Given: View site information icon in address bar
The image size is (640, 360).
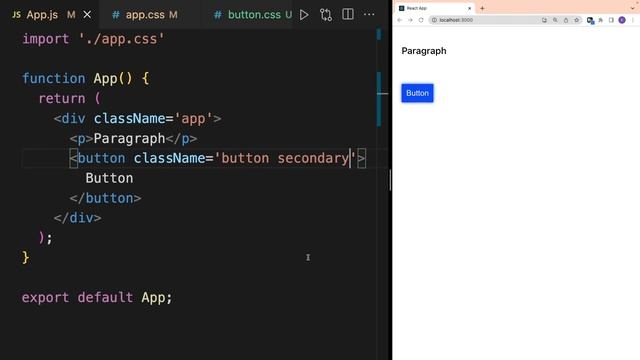Looking at the screenshot, I should click(434, 20).
